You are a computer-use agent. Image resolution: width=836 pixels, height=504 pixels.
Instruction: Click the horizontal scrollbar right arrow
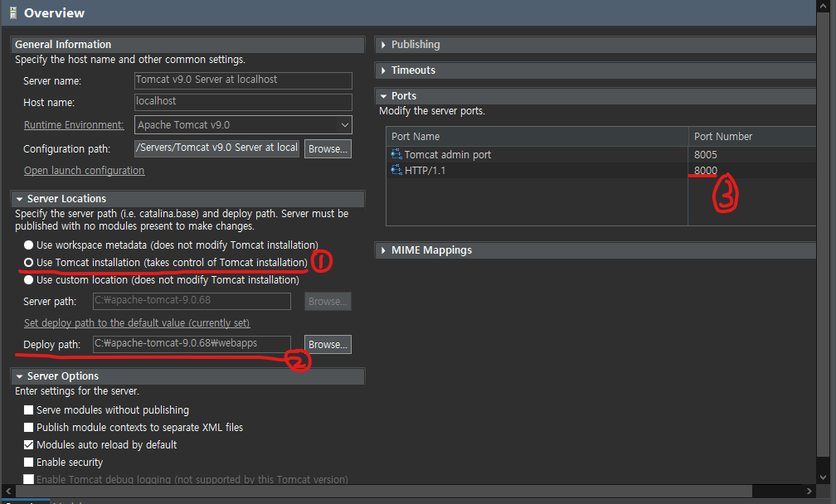809,491
